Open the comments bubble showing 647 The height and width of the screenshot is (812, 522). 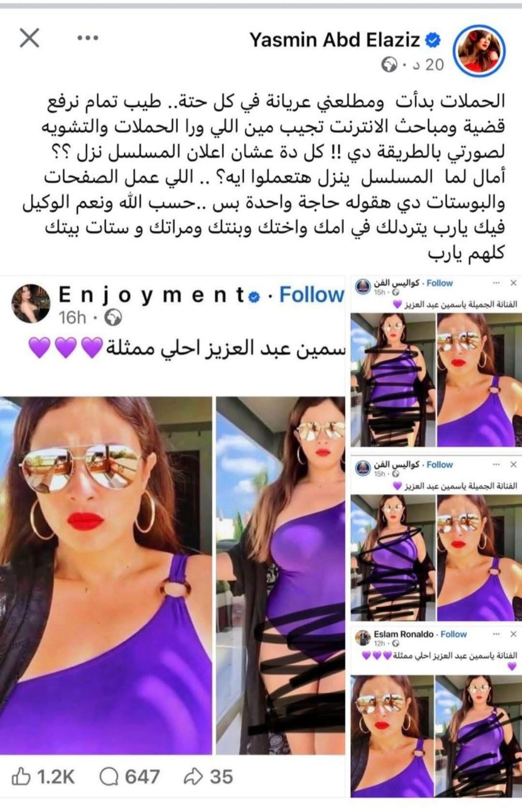tap(109, 776)
